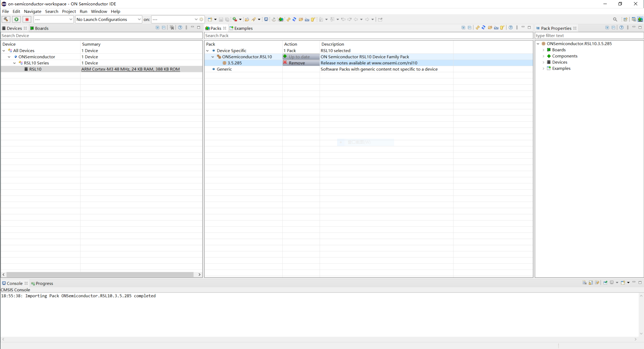This screenshot has height=349, width=644.
Task: Select the Generic pack row
Action: pyautogui.click(x=368, y=69)
